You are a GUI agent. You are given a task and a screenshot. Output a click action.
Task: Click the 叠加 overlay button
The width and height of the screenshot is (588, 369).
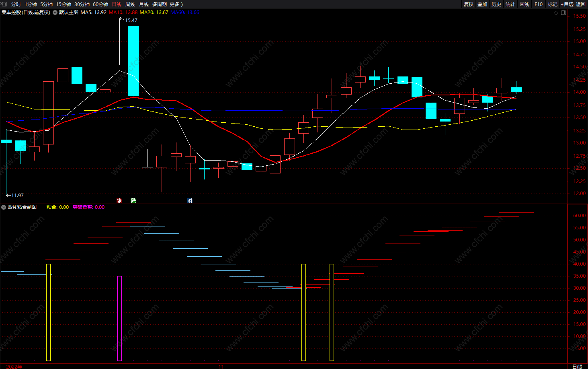click(482, 4)
